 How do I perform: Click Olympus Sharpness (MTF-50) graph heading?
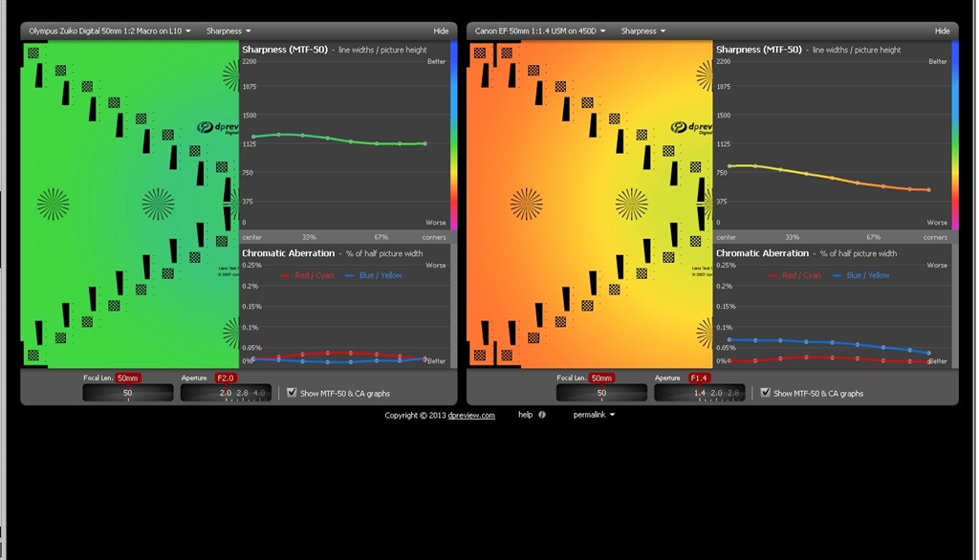[285, 50]
